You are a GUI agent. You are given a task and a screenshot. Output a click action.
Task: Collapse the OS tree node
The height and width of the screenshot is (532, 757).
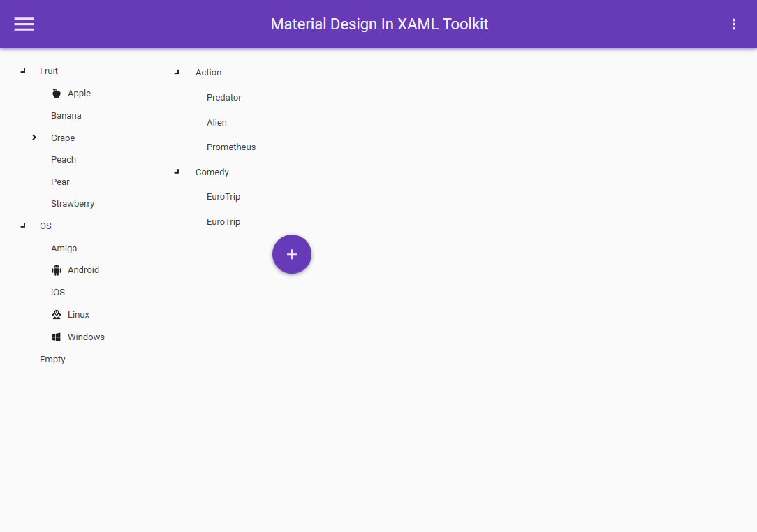tap(22, 226)
